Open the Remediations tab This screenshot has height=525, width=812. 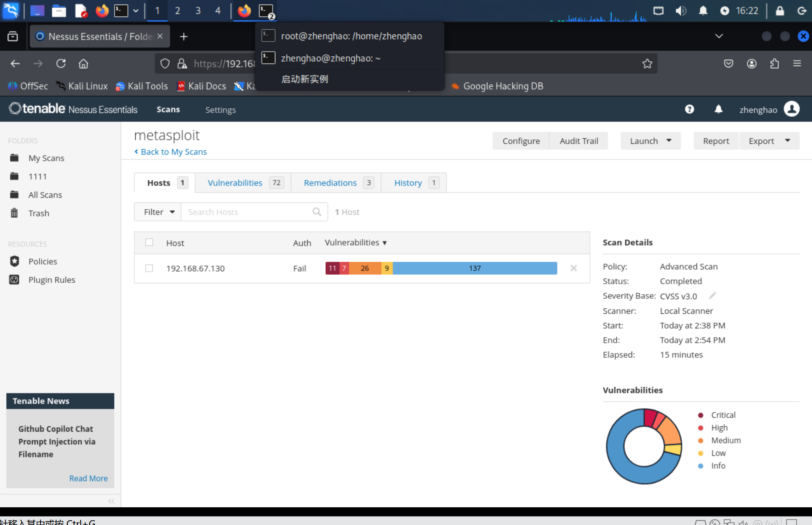click(330, 183)
